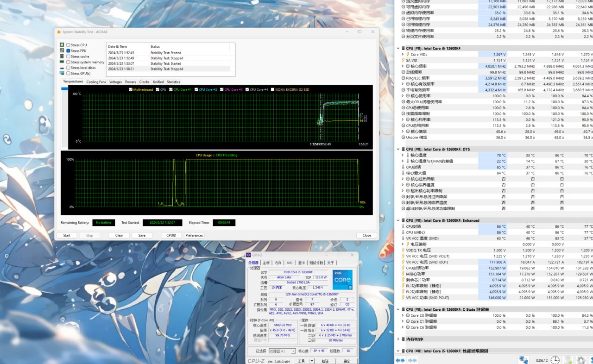Click the cache icon beside Stress cache
Viewport: 593px width, 364px height.
62,56
